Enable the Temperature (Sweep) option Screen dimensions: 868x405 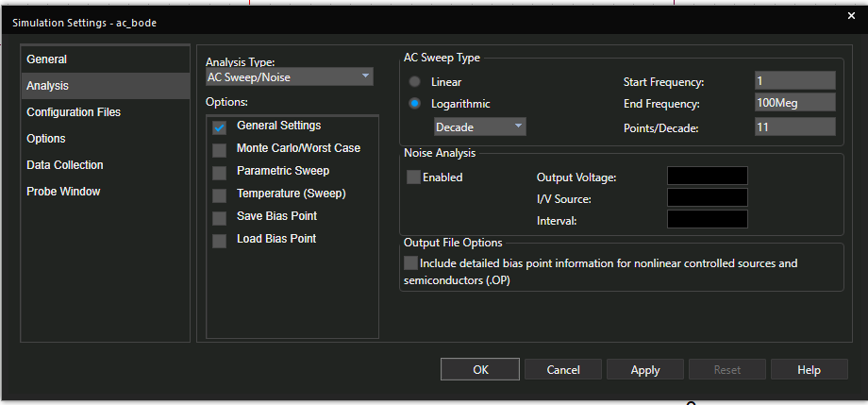coord(220,194)
